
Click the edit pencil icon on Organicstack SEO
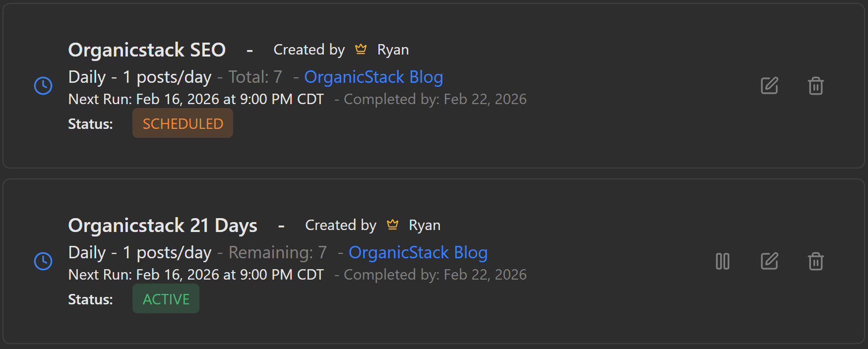click(x=769, y=86)
